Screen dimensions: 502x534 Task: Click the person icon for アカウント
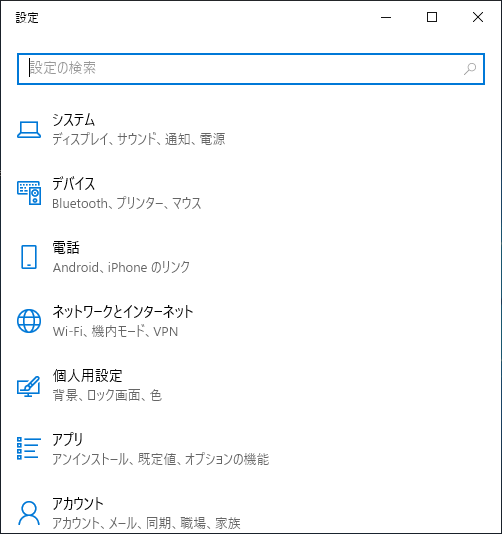(29, 513)
